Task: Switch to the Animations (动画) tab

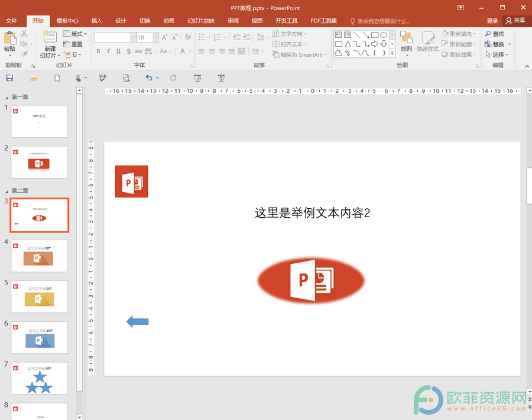Action: click(x=169, y=21)
